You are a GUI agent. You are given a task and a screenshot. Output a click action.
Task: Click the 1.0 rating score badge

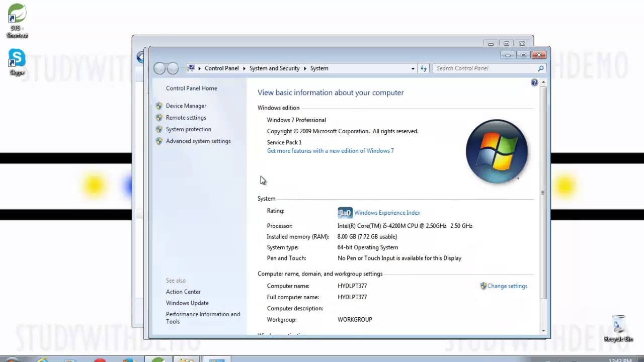[x=345, y=213]
